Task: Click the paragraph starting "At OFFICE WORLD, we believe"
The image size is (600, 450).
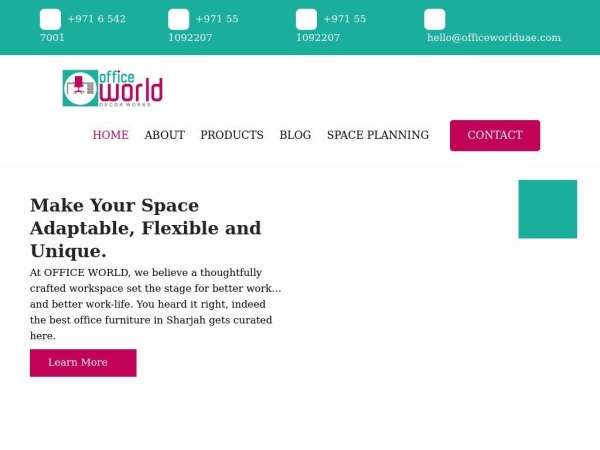Action: 155,304
